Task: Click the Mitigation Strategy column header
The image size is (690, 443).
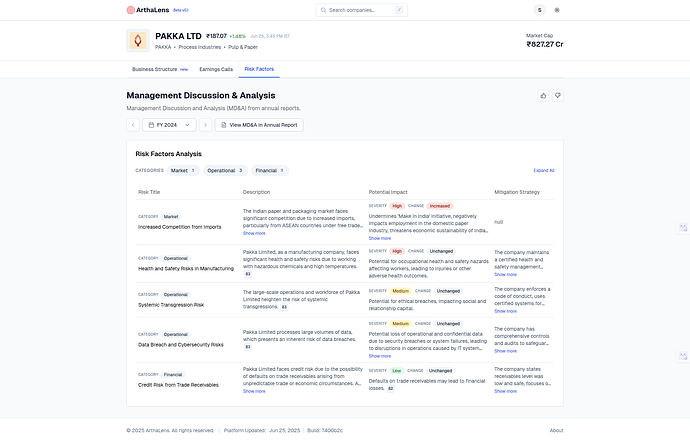Action: 517,192
